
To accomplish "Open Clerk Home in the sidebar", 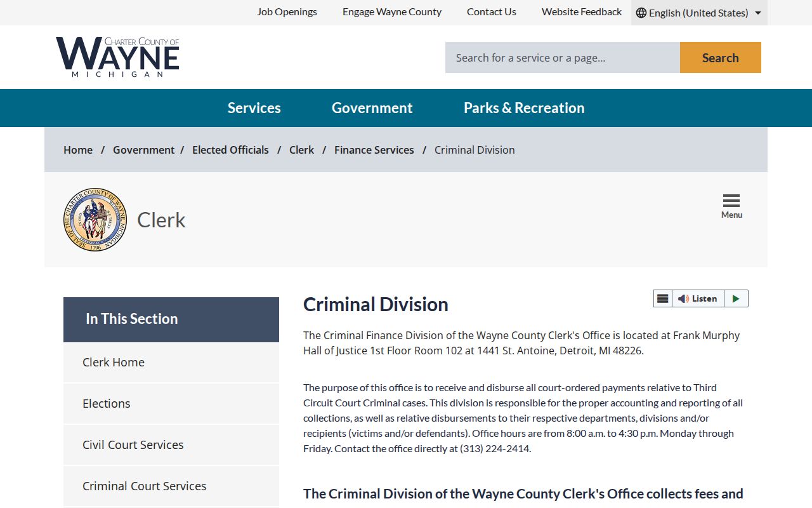I will point(171,363).
